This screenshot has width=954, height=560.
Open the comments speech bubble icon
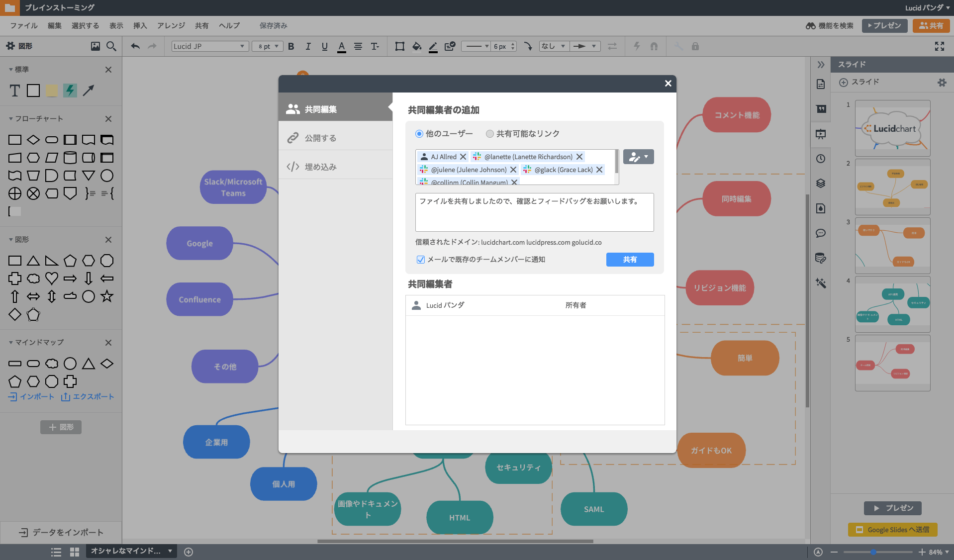[821, 233]
